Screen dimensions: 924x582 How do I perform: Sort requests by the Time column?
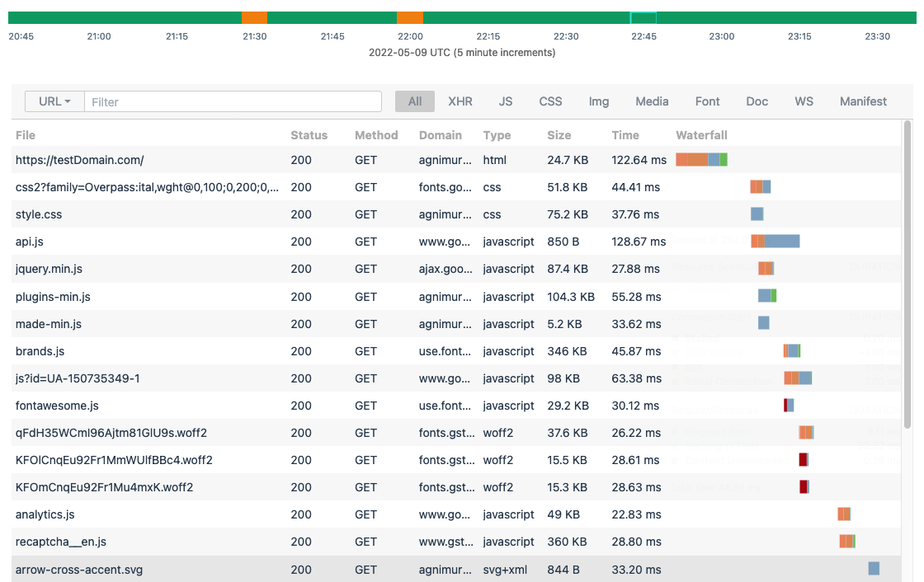[x=625, y=135]
